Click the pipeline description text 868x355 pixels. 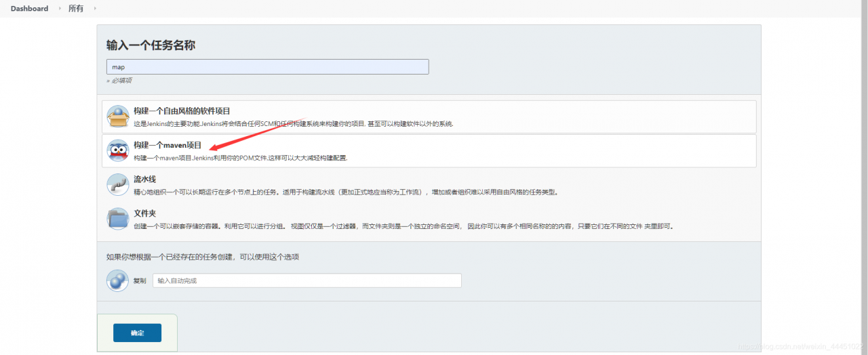346,192
